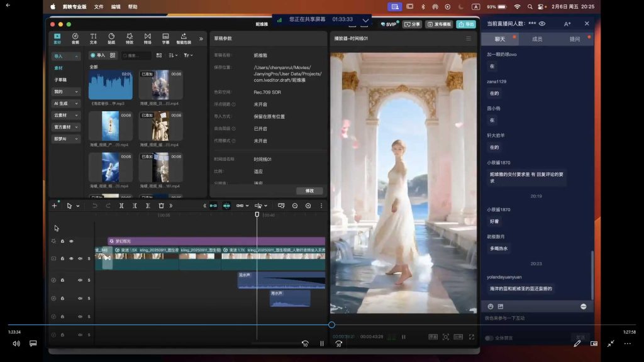Click the forward 30 seconds icon
Screen dimensions: 644x362
point(338,344)
